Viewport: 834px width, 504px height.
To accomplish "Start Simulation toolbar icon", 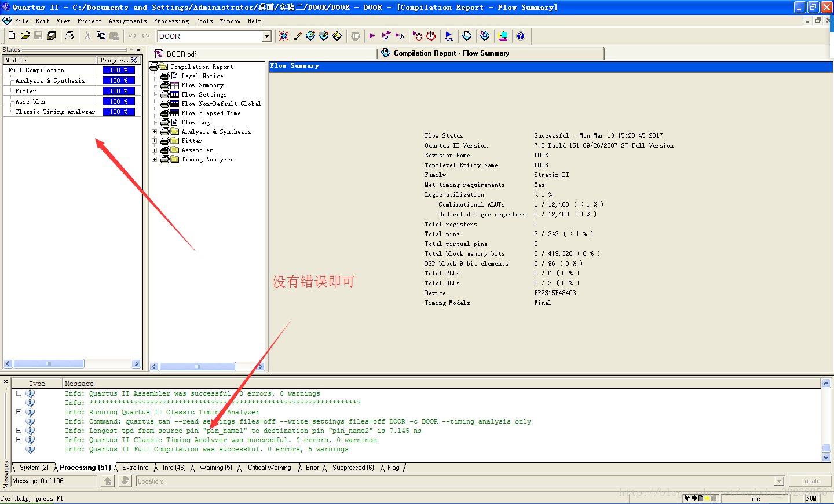I will pyautogui.click(x=449, y=36).
